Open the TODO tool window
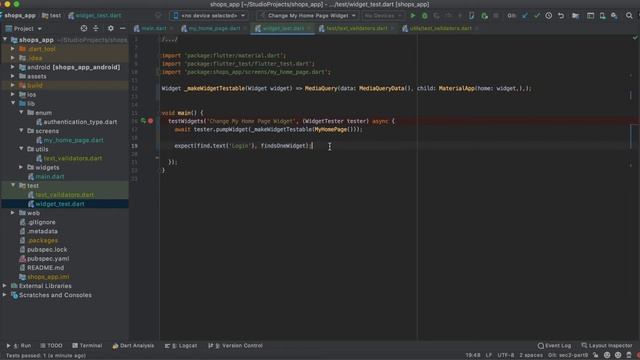 pos(51,346)
